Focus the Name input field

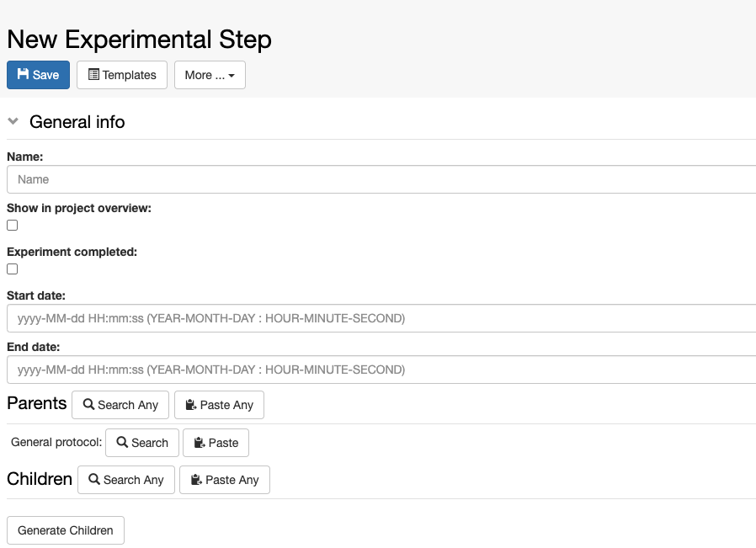click(x=381, y=179)
